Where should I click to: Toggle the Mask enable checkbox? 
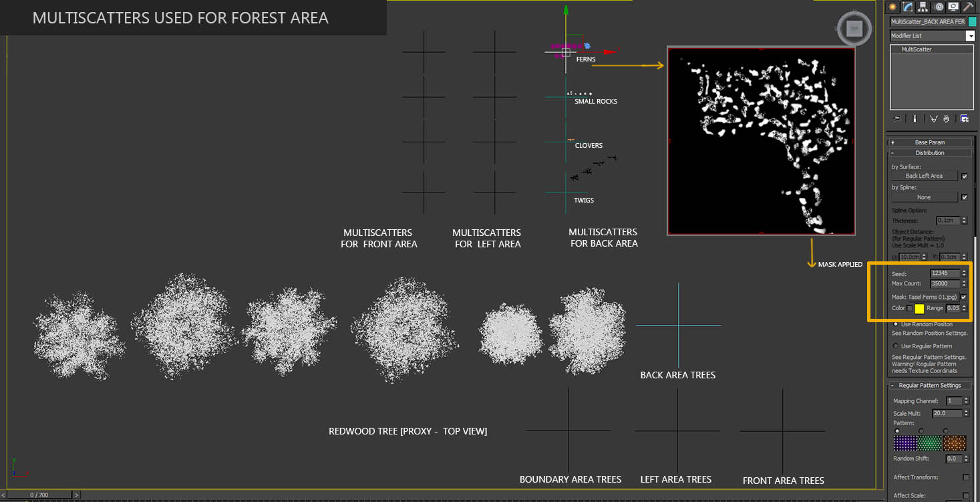[963, 297]
